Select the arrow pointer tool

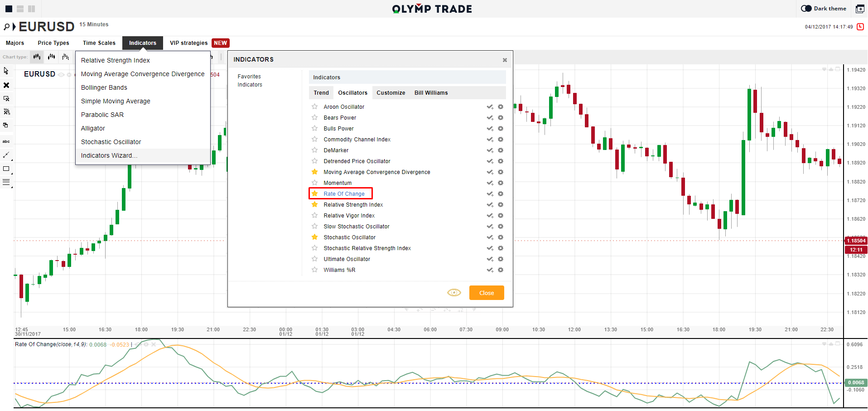point(6,71)
